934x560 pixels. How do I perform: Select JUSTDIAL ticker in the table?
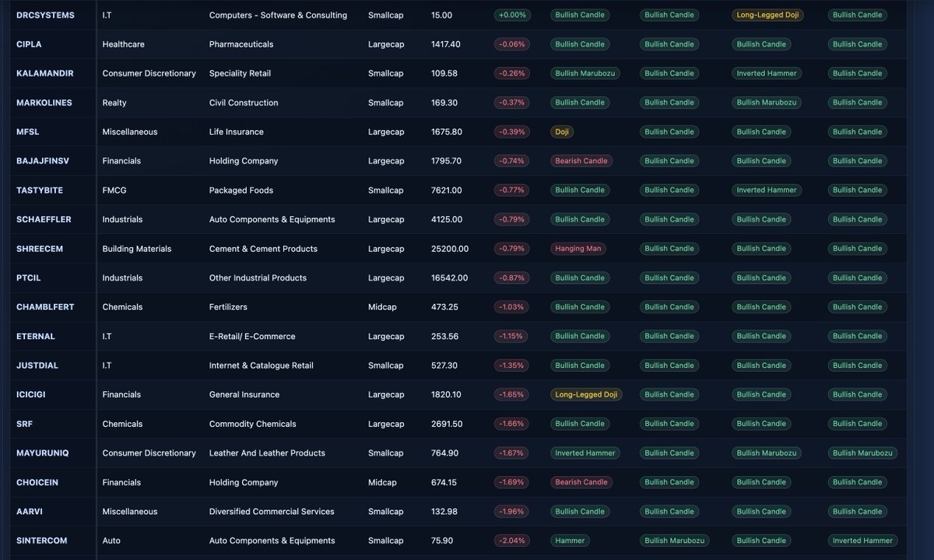pyautogui.click(x=37, y=366)
